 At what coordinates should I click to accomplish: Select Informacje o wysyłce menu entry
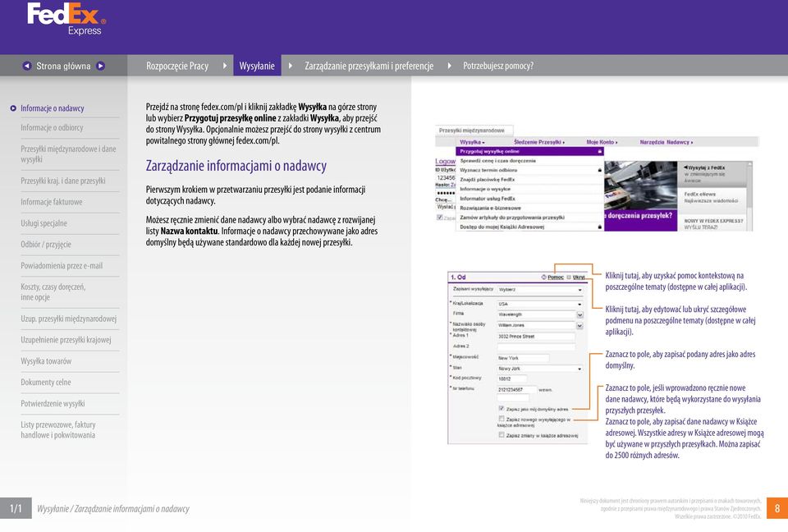(x=529, y=189)
